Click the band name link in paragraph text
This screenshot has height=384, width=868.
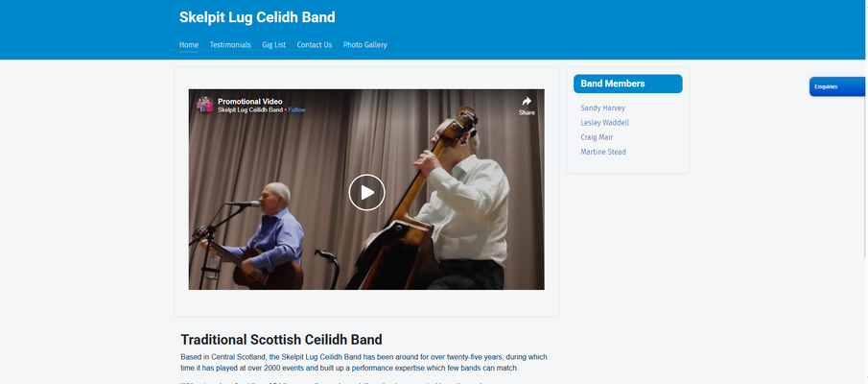point(315,356)
